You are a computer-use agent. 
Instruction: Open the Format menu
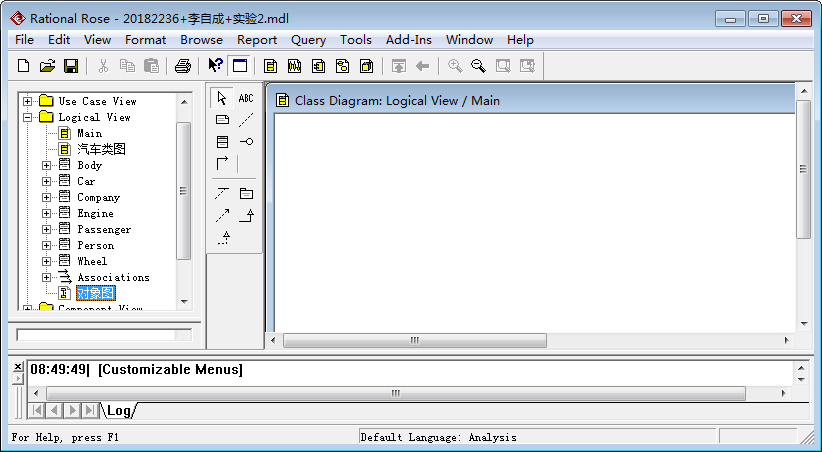(145, 40)
